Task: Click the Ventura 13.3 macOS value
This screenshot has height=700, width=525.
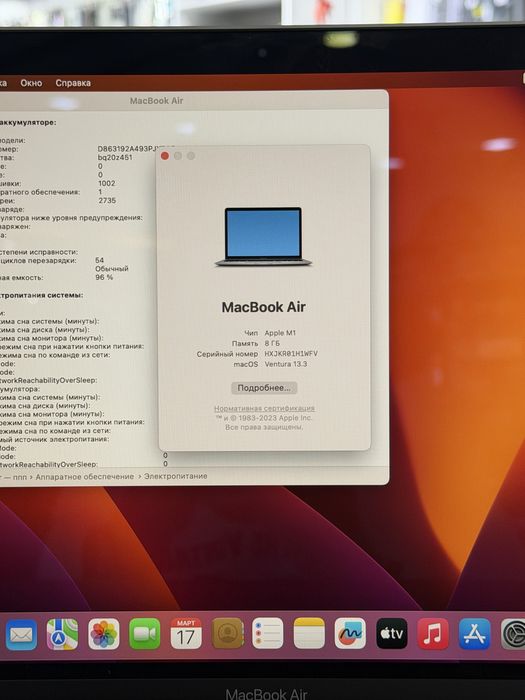Action: tap(286, 364)
